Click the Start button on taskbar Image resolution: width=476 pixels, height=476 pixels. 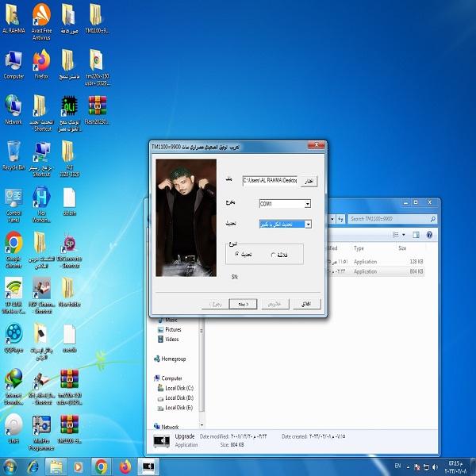tap(10, 467)
